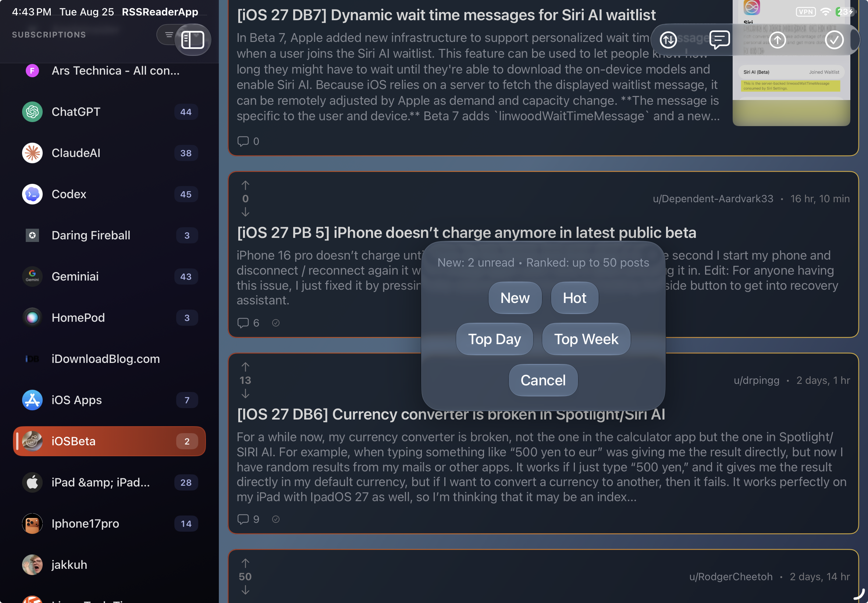Viewport: 868px width, 603px height.
Task: Upvote the iPhone doesn't charge post
Action: 245,185
